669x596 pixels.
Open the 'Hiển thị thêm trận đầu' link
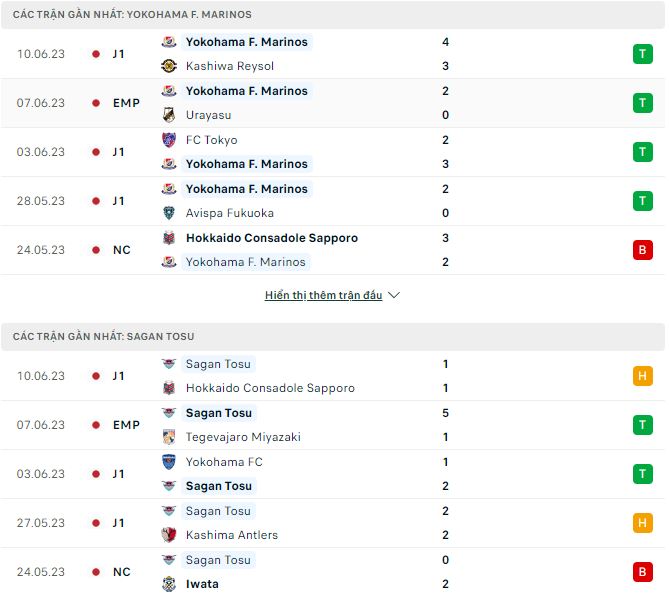(x=323, y=296)
